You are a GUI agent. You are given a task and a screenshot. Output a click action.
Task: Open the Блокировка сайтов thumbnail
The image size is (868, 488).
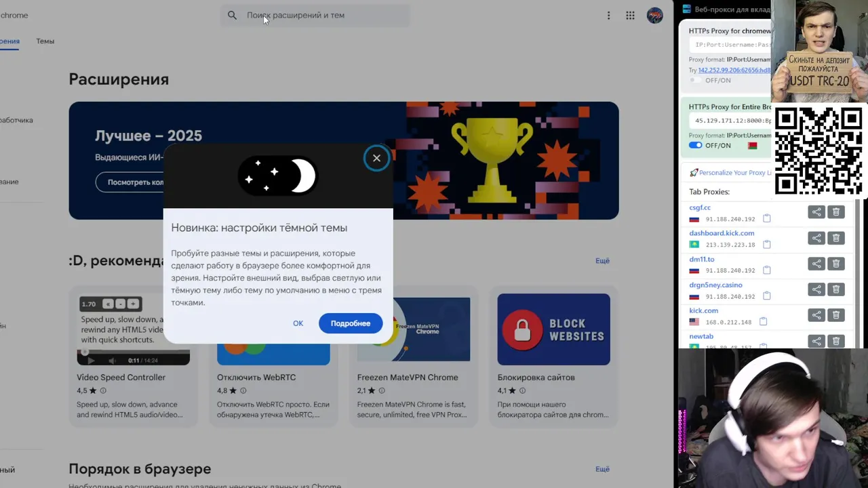(x=553, y=329)
